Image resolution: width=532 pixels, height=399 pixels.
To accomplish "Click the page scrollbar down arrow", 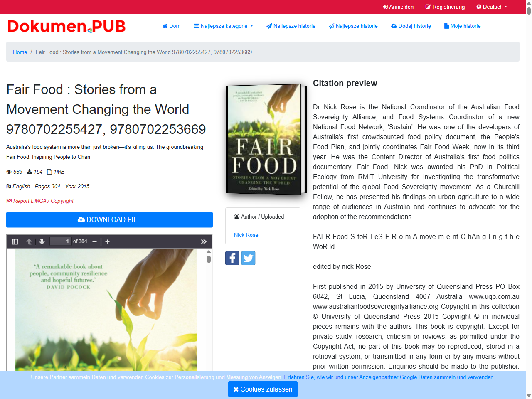I will pos(529,396).
